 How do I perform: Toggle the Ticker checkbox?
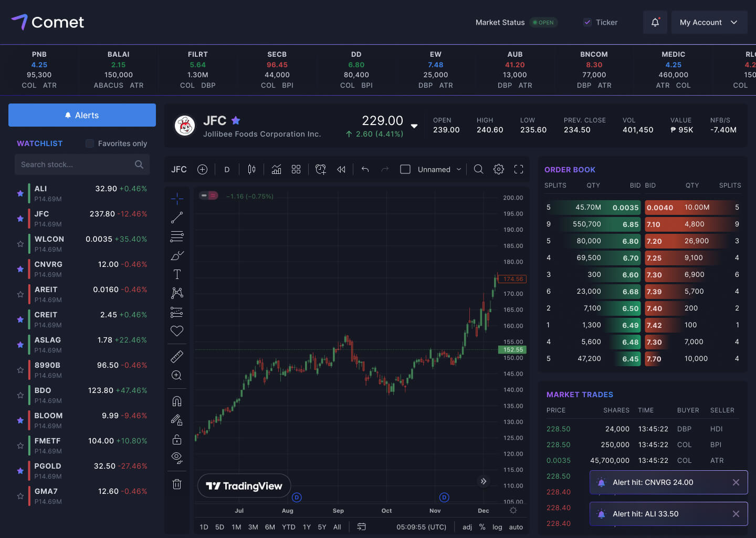click(x=587, y=22)
